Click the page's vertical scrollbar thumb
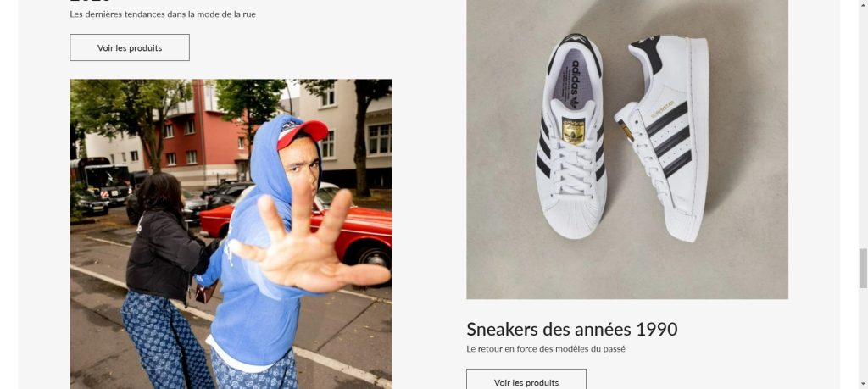Screen dimensions: 868x389 click(x=863, y=269)
